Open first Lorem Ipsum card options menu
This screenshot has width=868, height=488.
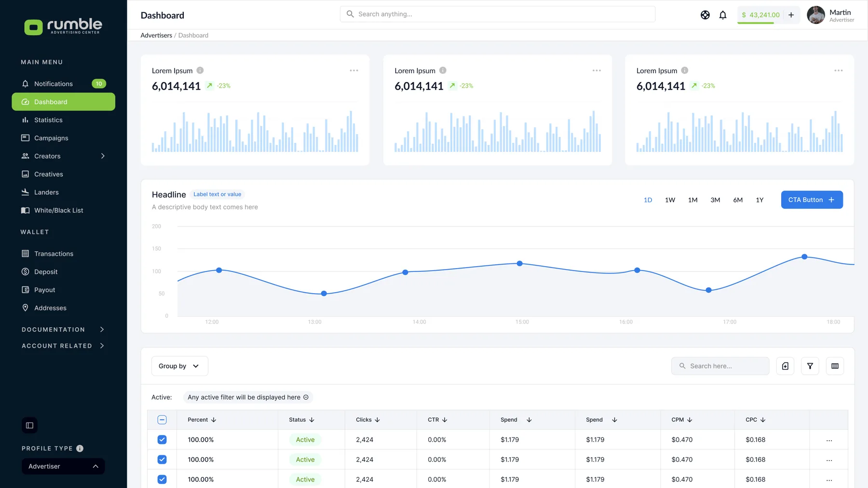354,70
